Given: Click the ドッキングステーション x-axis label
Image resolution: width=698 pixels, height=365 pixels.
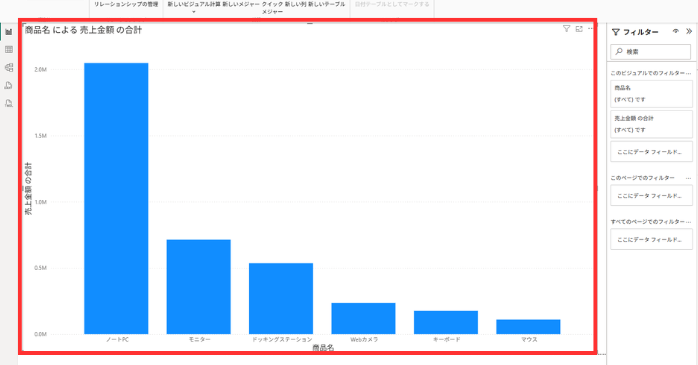Looking at the screenshot, I should point(282,340).
